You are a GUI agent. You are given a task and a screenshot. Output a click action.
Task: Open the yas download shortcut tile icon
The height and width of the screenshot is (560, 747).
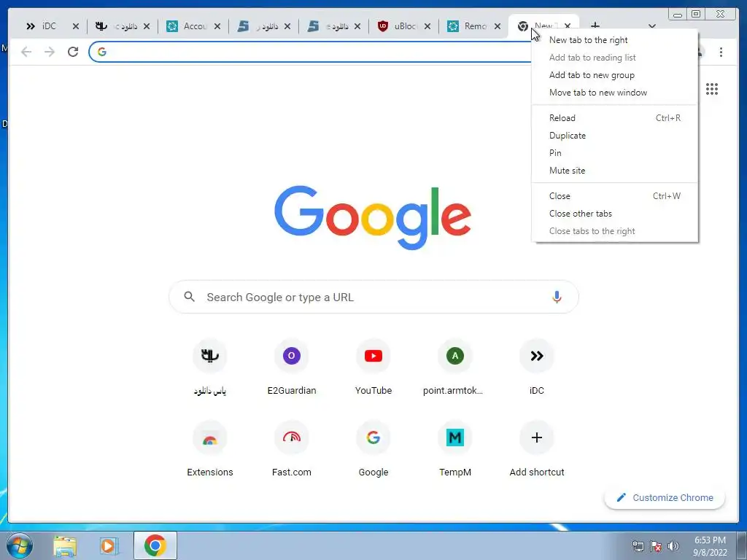click(209, 356)
